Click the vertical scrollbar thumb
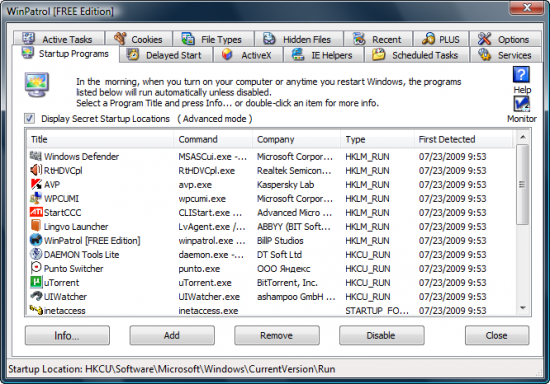 pos(523,184)
